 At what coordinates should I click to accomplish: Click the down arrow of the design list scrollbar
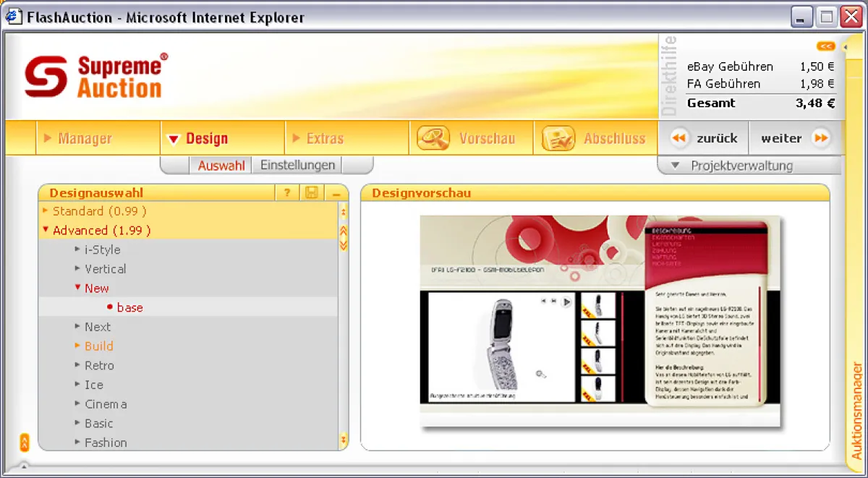pyautogui.click(x=344, y=439)
